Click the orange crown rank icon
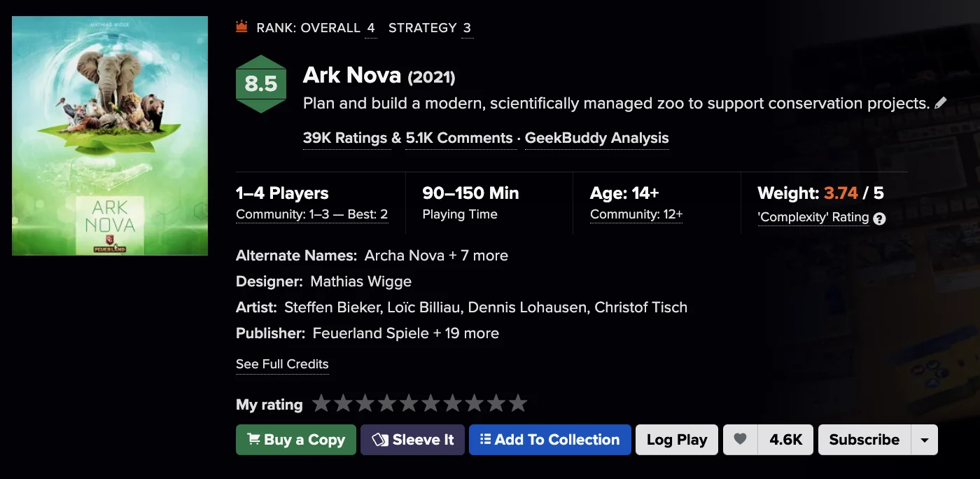Image resolution: width=980 pixels, height=479 pixels. [x=242, y=28]
